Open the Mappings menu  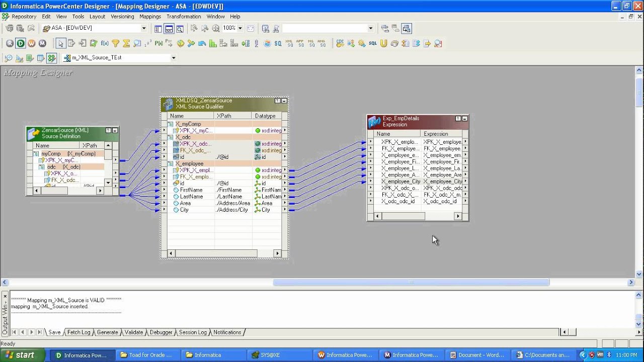tap(150, 17)
